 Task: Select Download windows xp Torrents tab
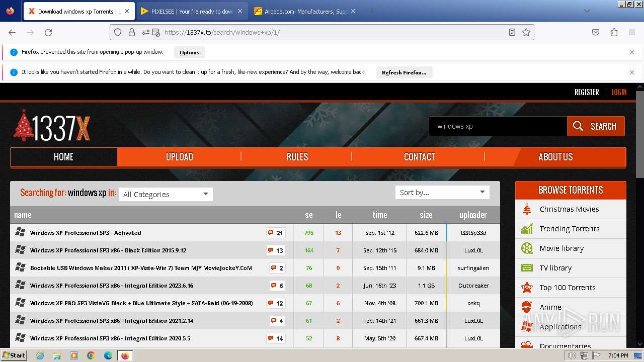pos(79,11)
